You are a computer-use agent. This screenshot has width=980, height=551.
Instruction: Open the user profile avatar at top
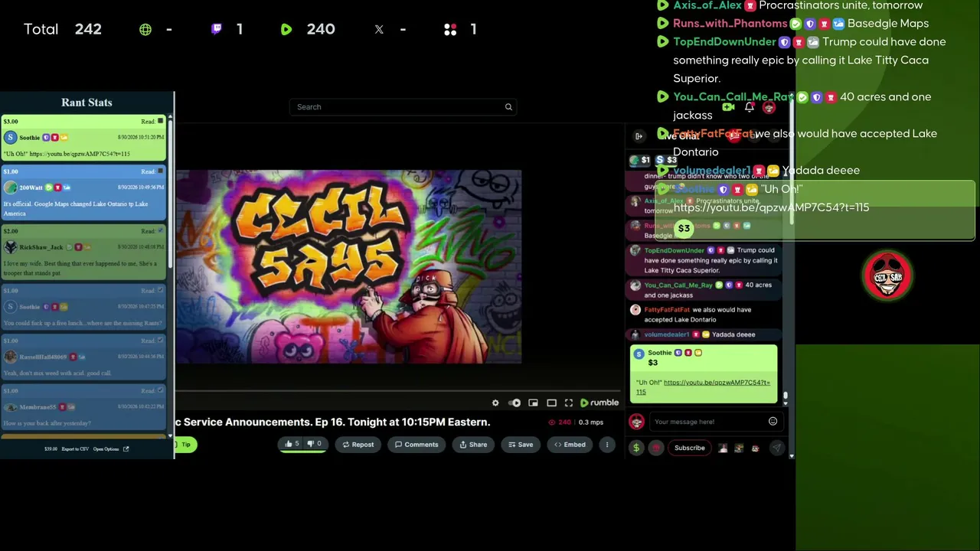769,107
